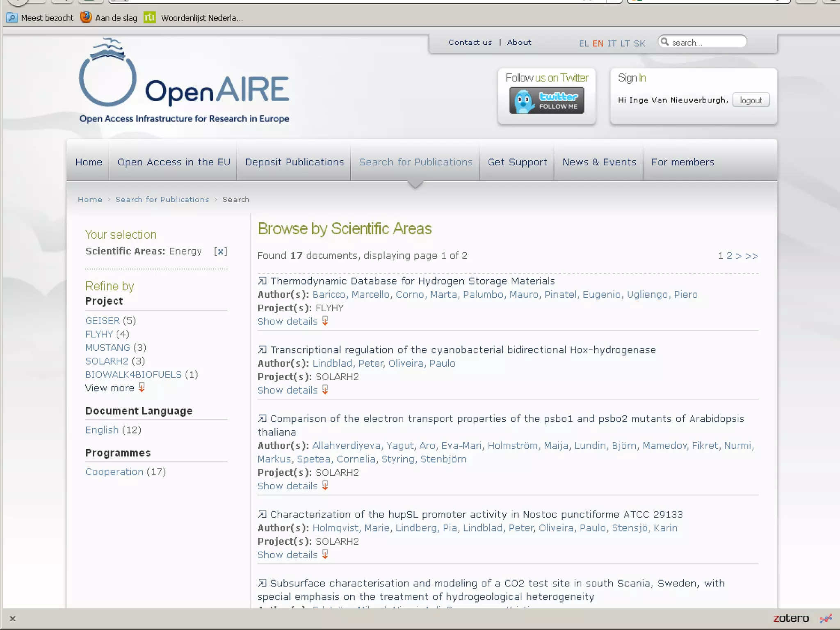Screen dimensions: 840x630
Task: Click the Firefox Aan de slag bookmark icon
Action: [86, 17]
